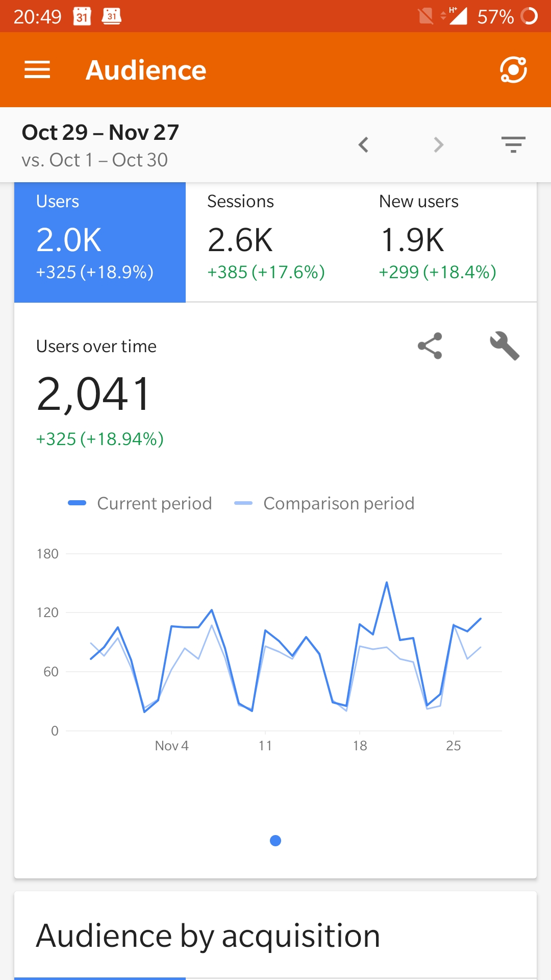Open chart settings wrench icon
This screenshot has height=980, width=551.
(504, 346)
